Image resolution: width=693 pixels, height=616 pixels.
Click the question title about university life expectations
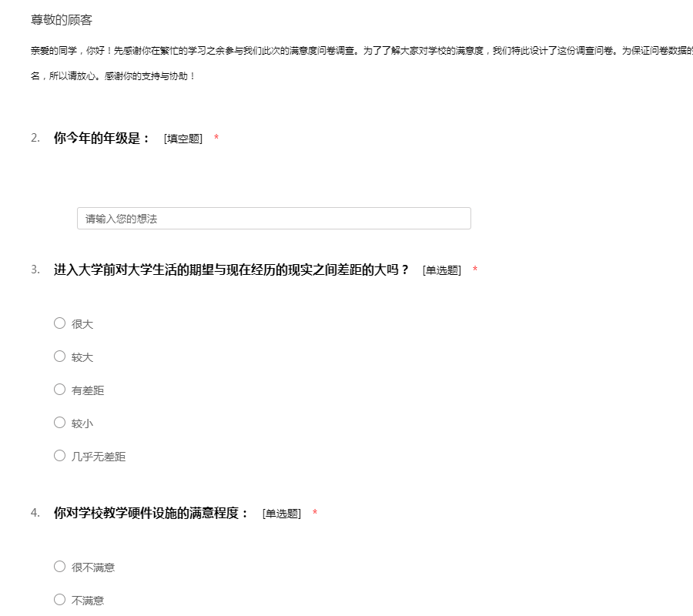pyautogui.click(x=231, y=270)
